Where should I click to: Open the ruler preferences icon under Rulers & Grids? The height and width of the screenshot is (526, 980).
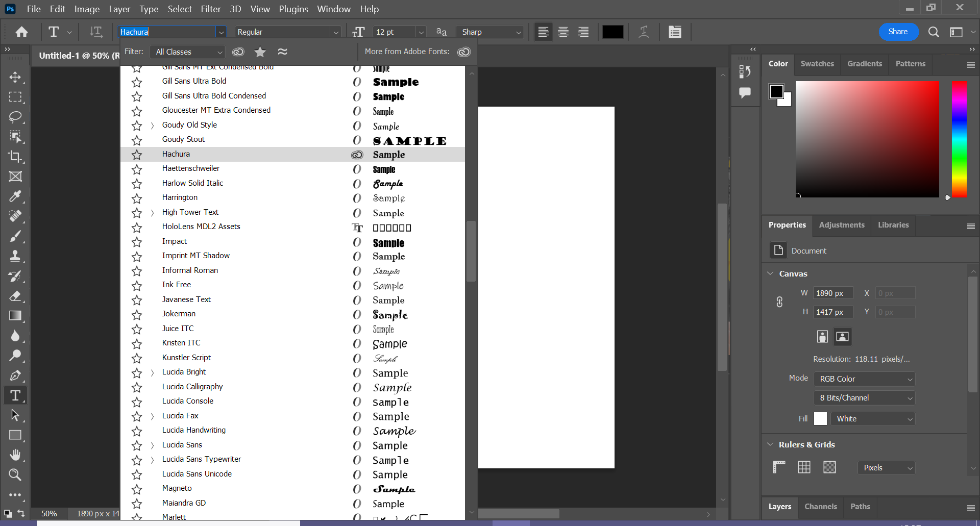(779, 467)
